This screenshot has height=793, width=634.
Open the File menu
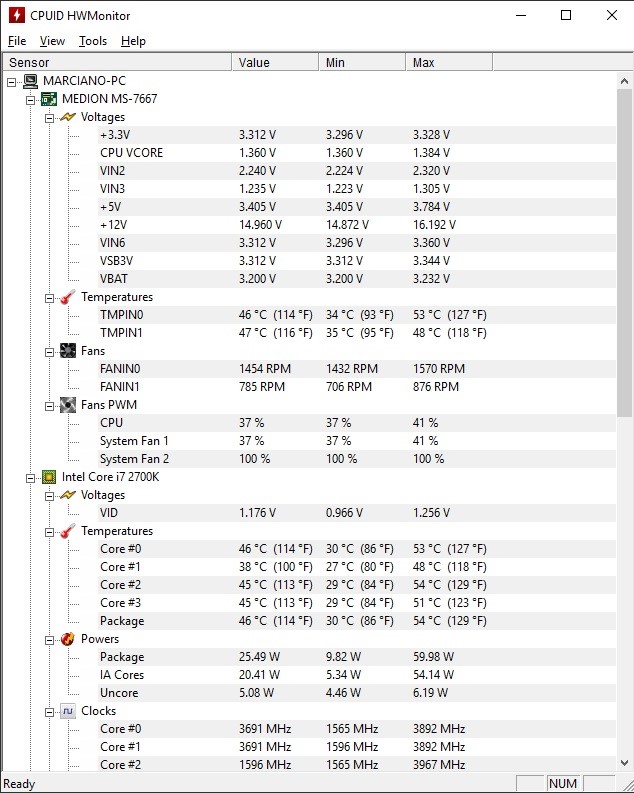pyautogui.click(x=17, y=41)
